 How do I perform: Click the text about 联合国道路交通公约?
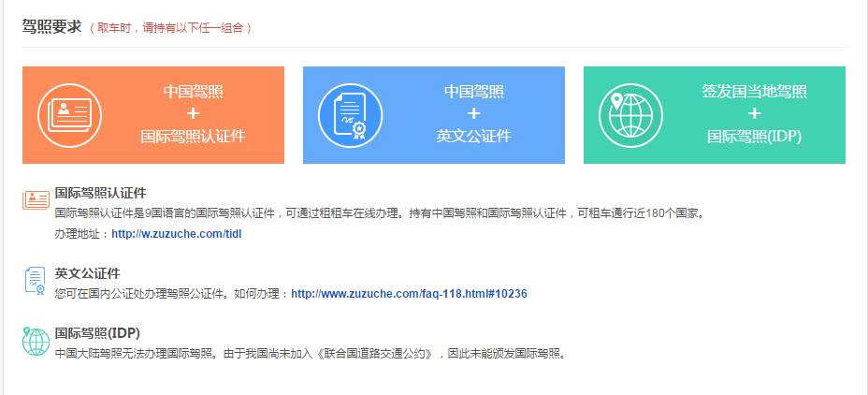point(311,354)
